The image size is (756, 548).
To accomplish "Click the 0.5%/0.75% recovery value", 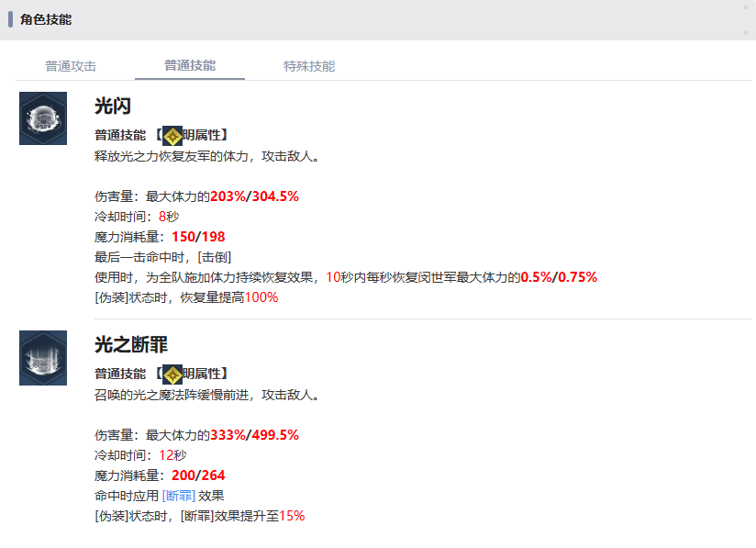I will click(559, 277).
